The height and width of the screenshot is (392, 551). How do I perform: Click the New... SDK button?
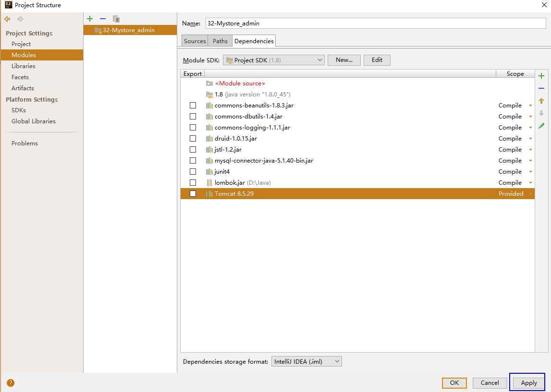[x=344, y=60]
